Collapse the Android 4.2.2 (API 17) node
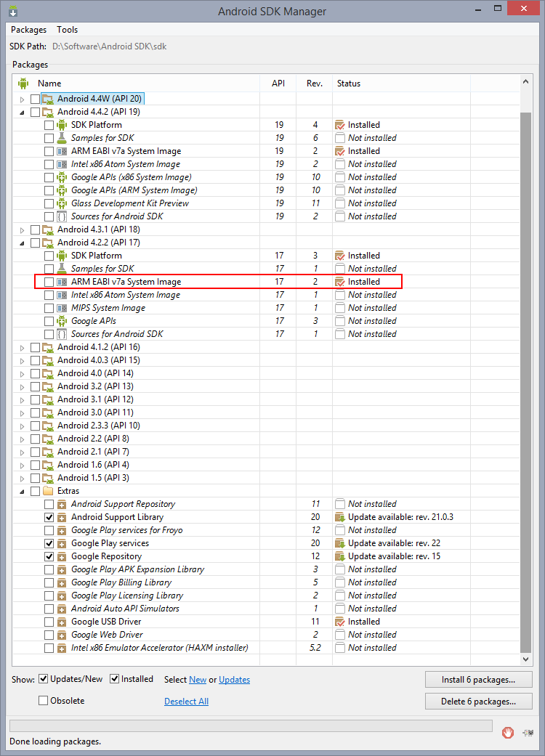 (x=22, y=243)
